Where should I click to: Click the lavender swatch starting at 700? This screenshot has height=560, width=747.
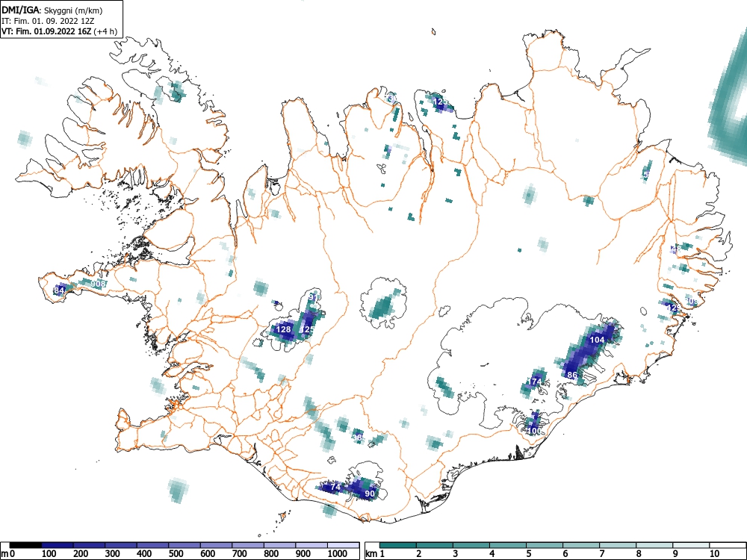pyautogui.click(x=248, y=545)
